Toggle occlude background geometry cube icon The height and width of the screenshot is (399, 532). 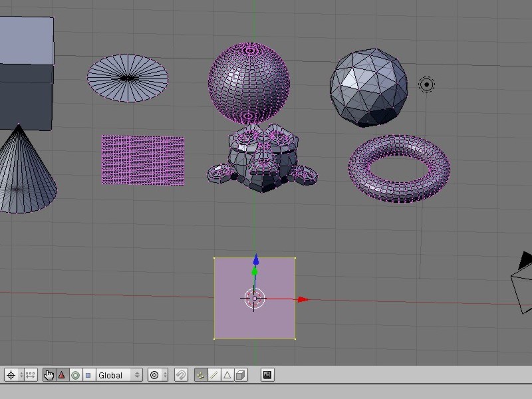pos(241,375)
